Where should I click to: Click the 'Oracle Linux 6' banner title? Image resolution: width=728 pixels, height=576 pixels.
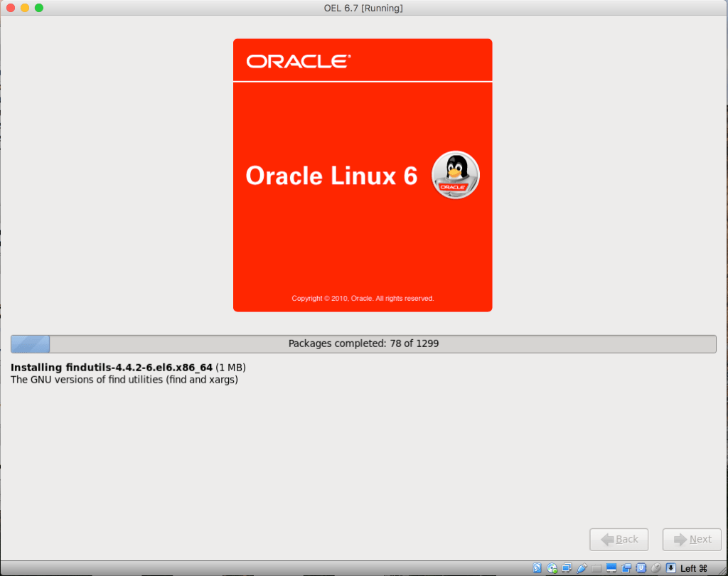pos(331,176)
